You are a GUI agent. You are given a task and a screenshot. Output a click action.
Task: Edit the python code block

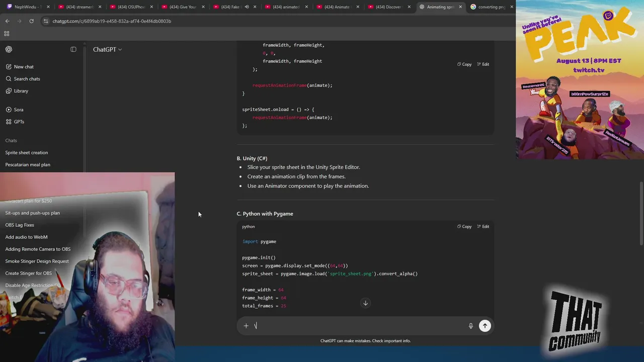point(483,227)
